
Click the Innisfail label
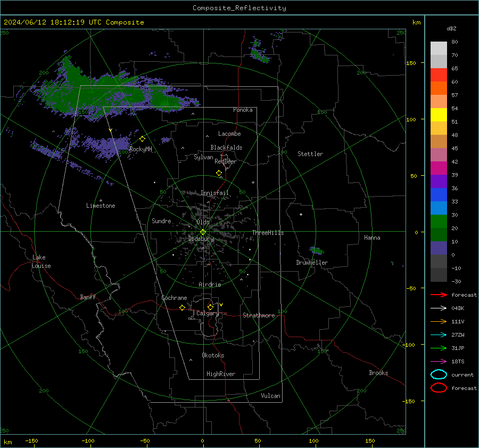[x=214, y=193]
